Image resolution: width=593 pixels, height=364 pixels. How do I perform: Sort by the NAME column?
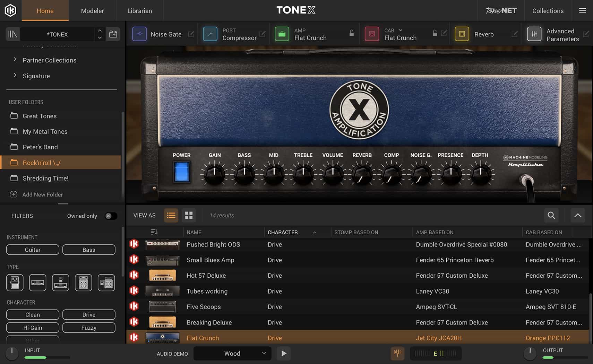224,232
